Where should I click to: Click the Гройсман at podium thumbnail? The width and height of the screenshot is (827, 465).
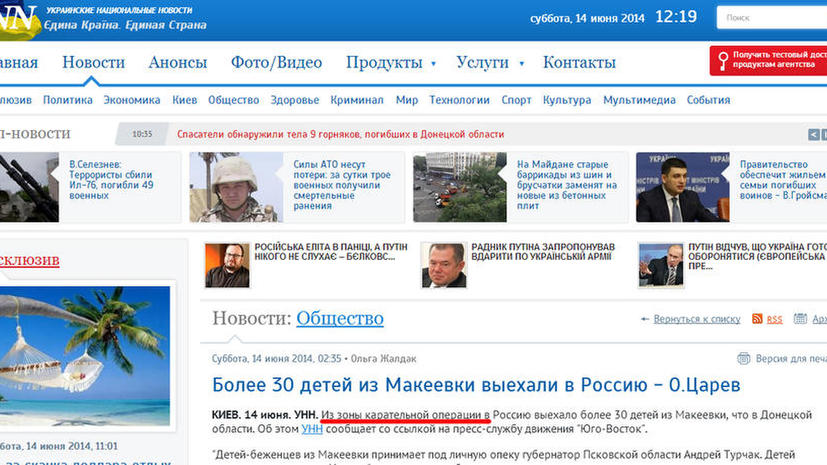pyautogui.click(x=683, y=187)
